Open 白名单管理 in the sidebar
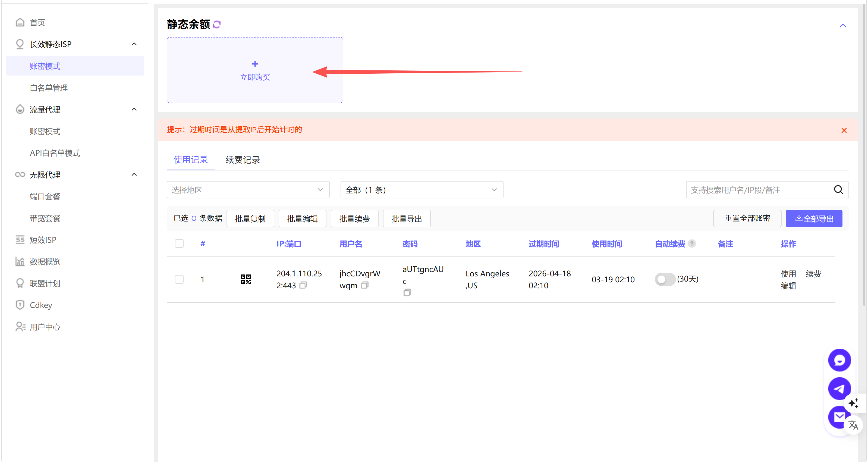Viewport: 868px width, 462px height. [x=49, y=88]
